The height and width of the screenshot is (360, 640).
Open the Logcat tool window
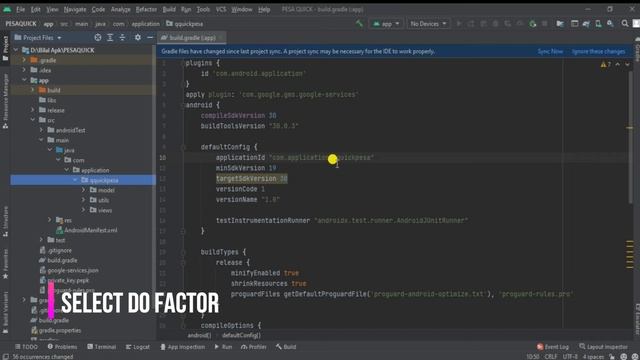click(x=138, y=347)
